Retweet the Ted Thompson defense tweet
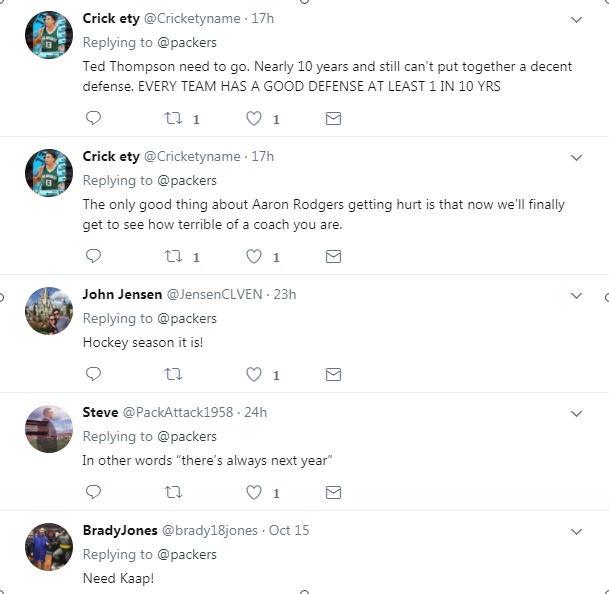This screenshot has height=594, width=609. 174,118
